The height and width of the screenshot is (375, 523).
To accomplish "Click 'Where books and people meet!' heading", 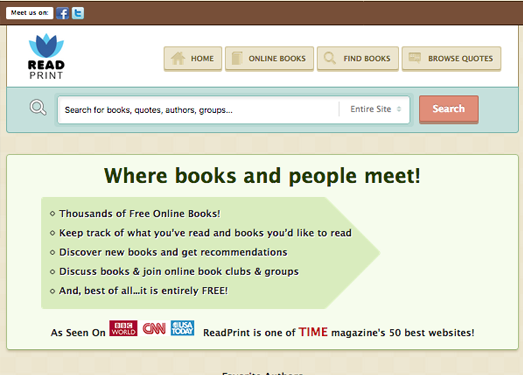I will pos(262,175).
